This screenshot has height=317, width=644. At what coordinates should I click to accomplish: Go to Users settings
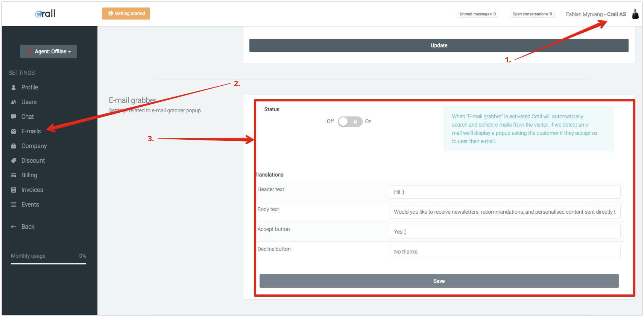coord(29,102)
